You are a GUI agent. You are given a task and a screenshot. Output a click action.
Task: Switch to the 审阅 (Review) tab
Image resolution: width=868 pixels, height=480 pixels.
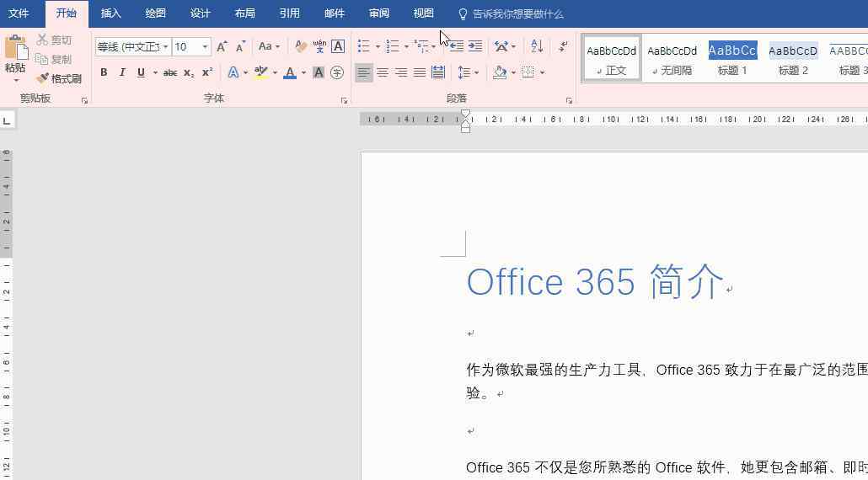pyautogui.click(x=379, y=13)
